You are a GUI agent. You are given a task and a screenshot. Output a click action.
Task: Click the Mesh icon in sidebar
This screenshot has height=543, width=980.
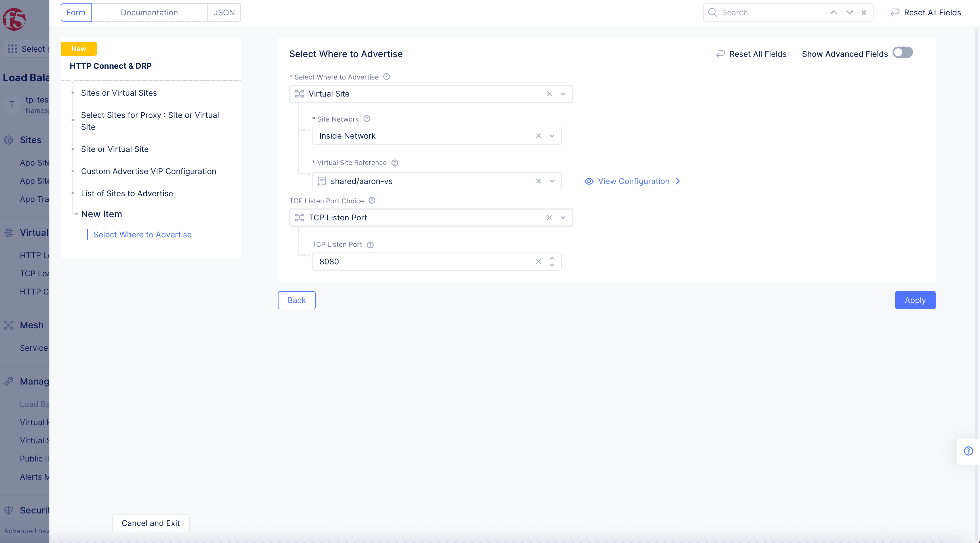(x=8, y=325)
